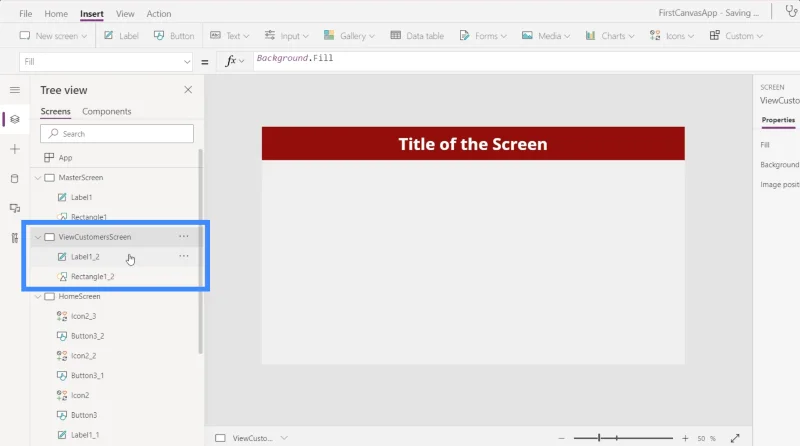Open the hamburger menu icon in left sidebar
The image size is (800, 446).
pyautogui.click(x=15, y=90)
